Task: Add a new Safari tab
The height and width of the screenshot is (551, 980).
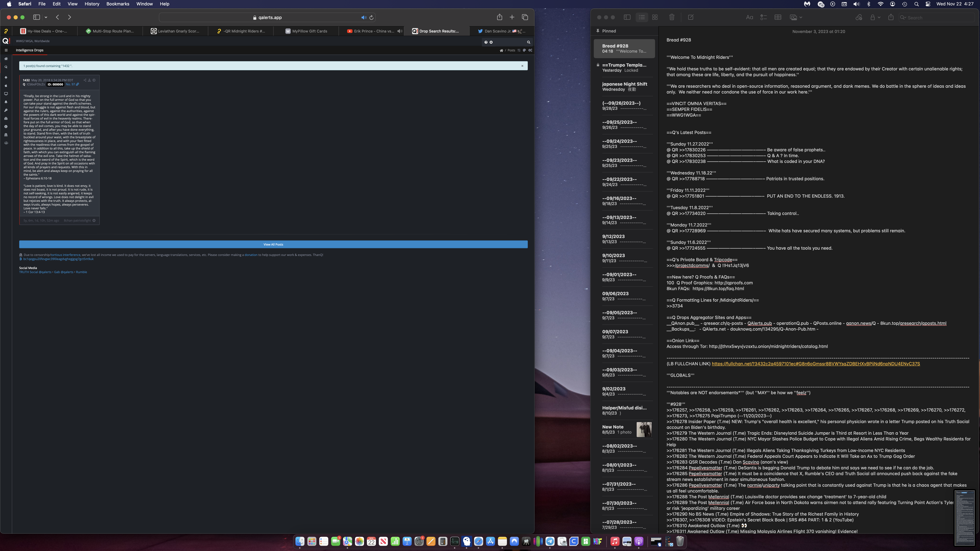Action: point(512,17)
